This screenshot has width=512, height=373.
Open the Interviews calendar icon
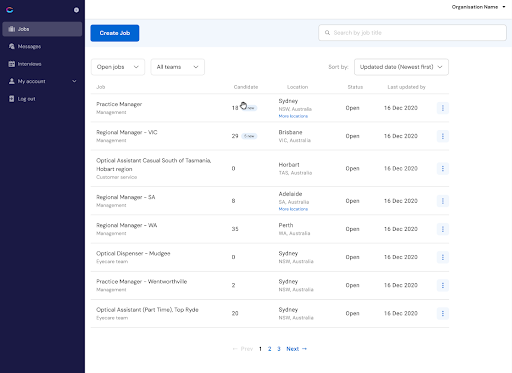(x=12, y=64)
